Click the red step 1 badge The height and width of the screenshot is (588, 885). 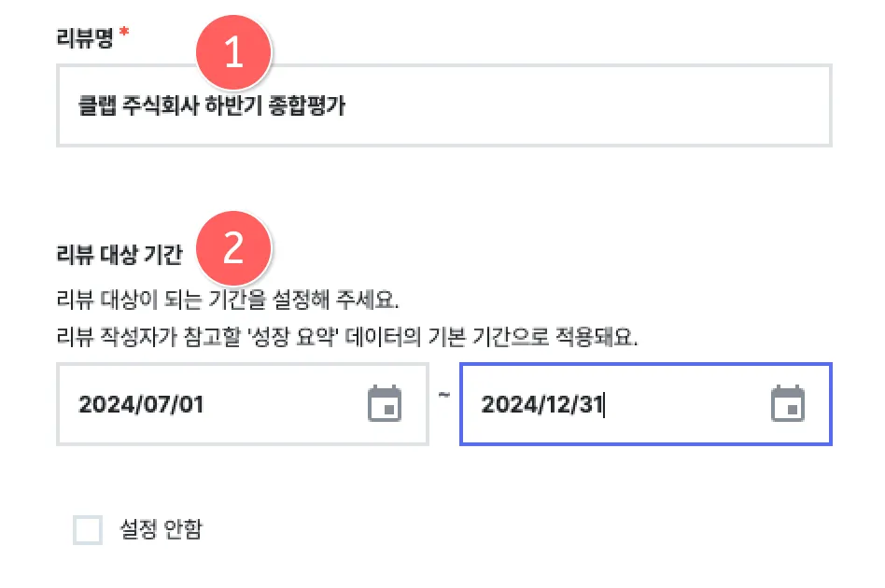pyautogui.click(x=233, y=54)
